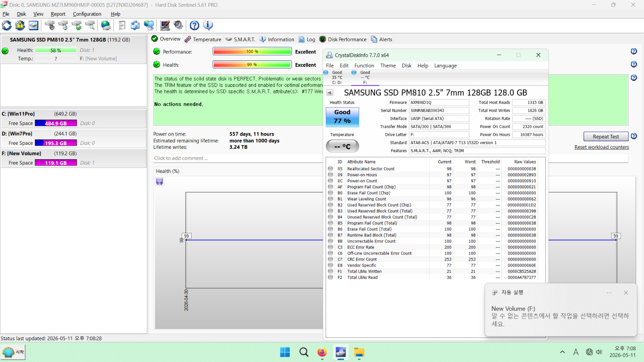The image size is (644, 362).
Task: Open File Explorer from the taskbar
Action: [359, 352]
